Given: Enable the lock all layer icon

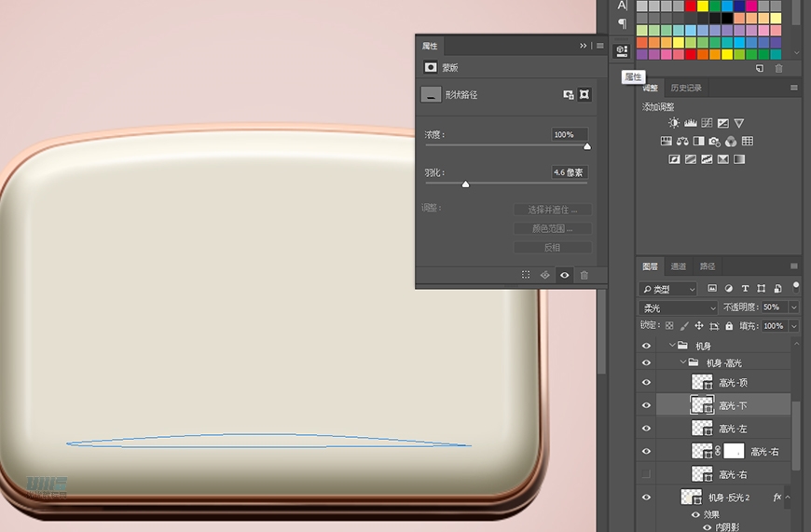Looking at the screenshot, I should point(729,326).
